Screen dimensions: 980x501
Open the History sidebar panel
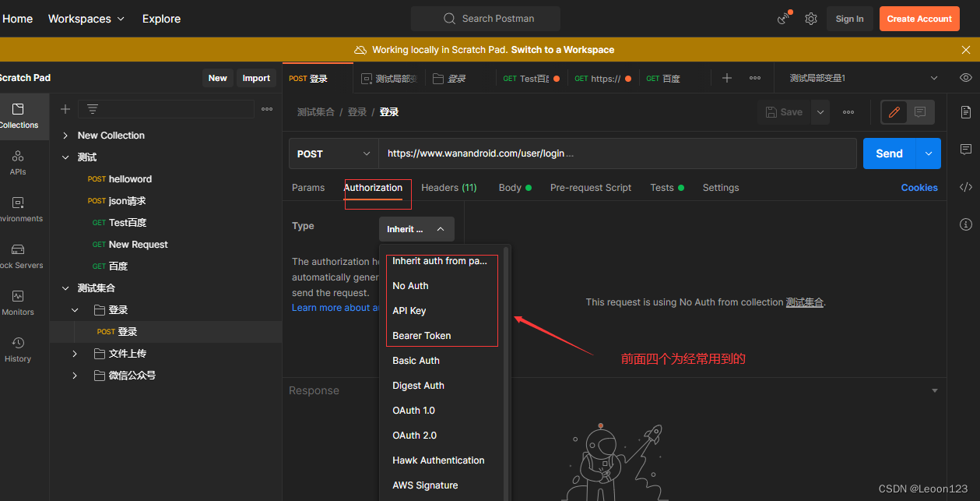pyautogui.click(x=18, y=349)
